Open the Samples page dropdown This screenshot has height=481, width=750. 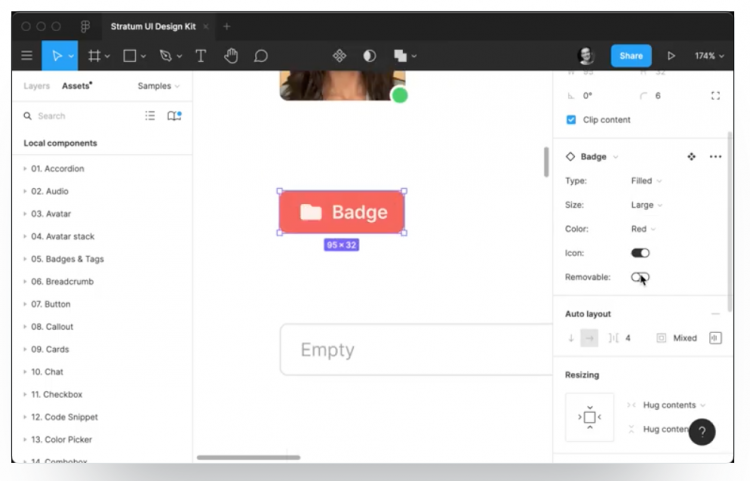pos(159,86)
